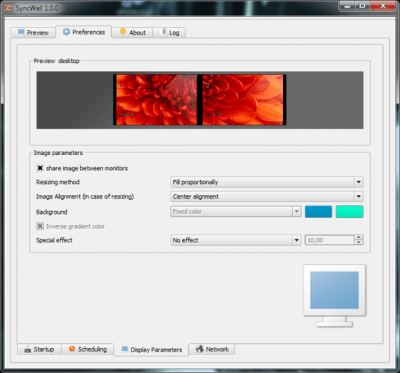Toggle share image between monitors checkbox
Viewport: 400px width, 373px height.
(40, 168)
